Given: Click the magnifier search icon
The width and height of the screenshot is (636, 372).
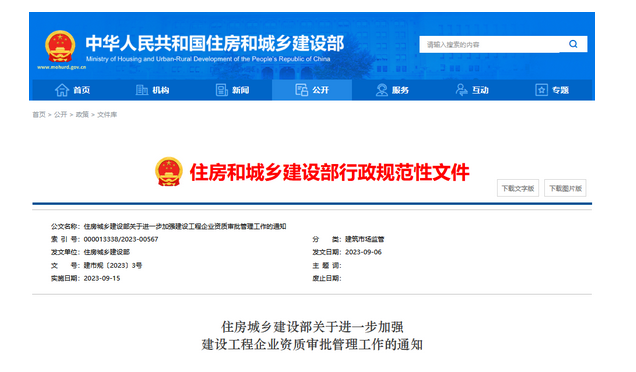Looking at the screenshot, I should point(573,44).
